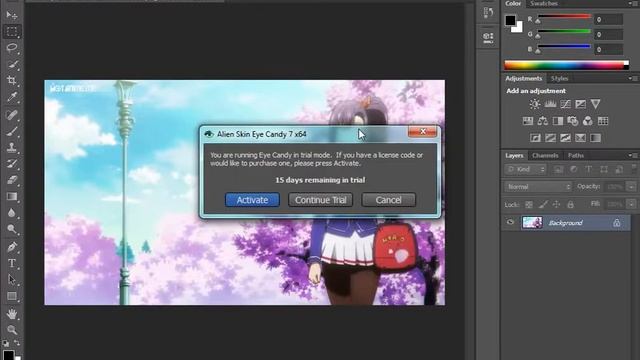
Task: Select the Lasso tool
Action: tap(12, 48)
